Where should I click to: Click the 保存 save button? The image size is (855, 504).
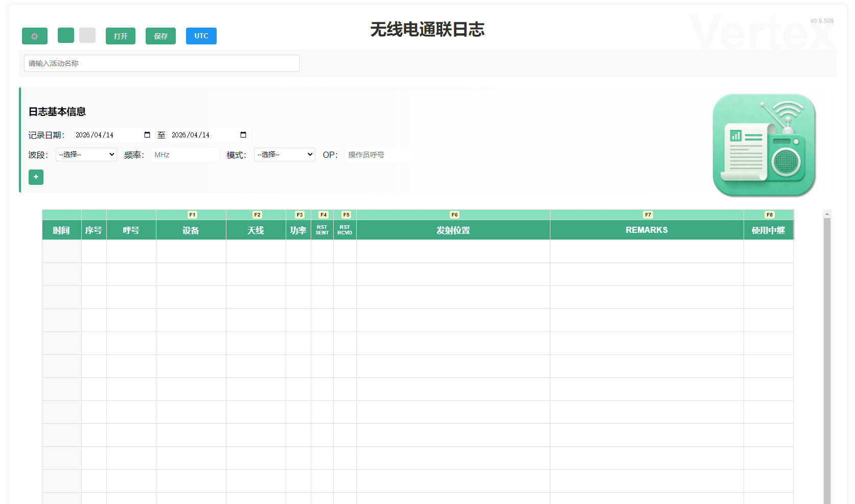coord(160,36)
